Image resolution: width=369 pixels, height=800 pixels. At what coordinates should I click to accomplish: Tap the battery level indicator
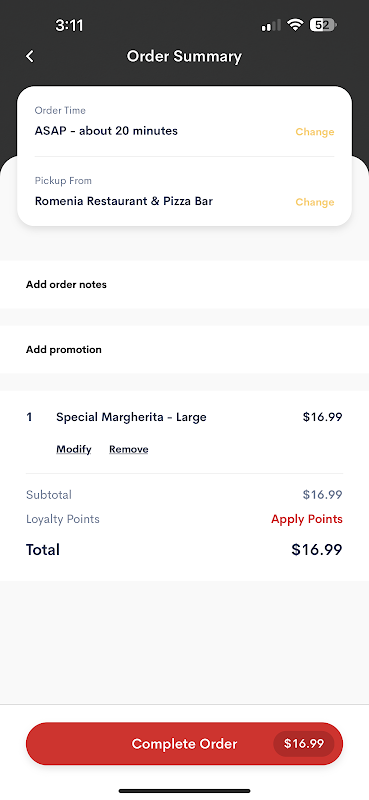(323, 24)
